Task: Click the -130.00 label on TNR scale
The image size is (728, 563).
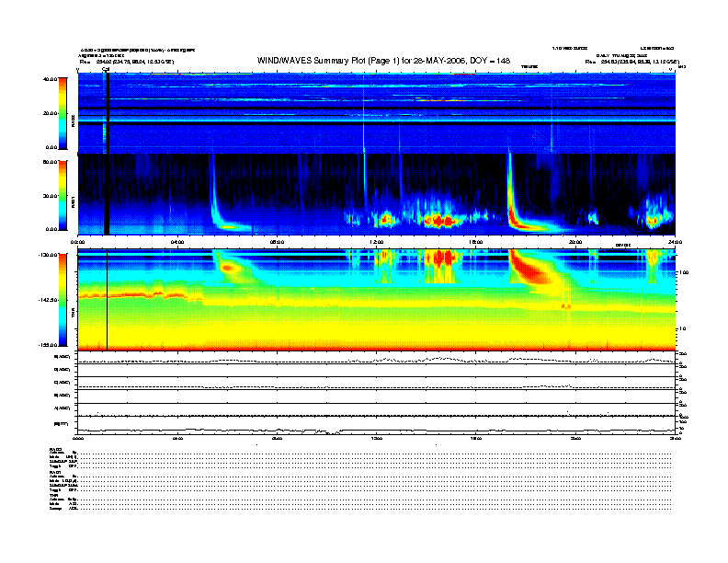Action: [x=48, y=255]
